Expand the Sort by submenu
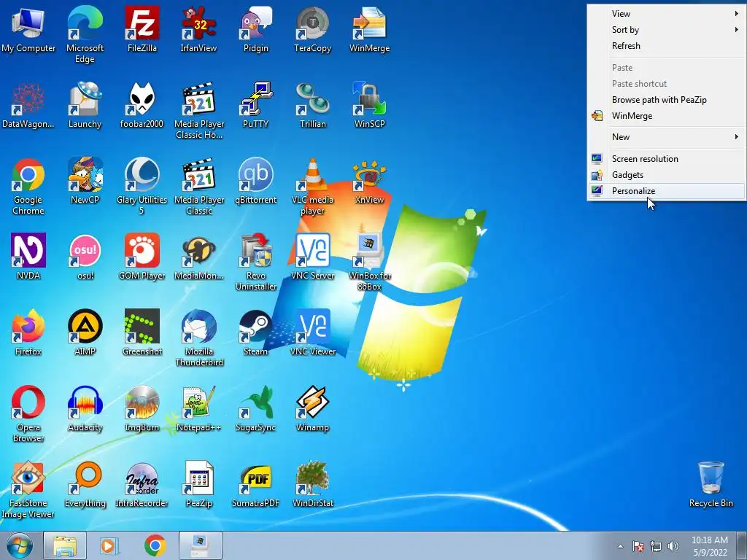This screenshot has width=747, height=560. 667,29
